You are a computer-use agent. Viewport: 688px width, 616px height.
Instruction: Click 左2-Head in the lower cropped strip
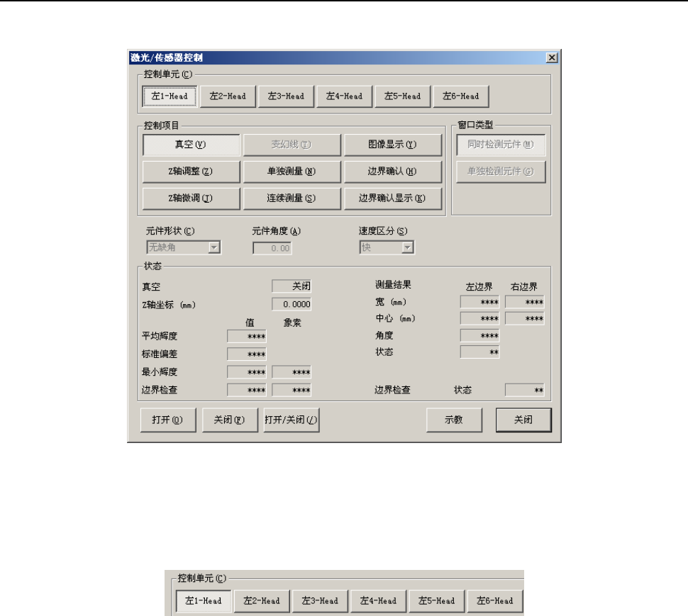[x=262, y=601]
